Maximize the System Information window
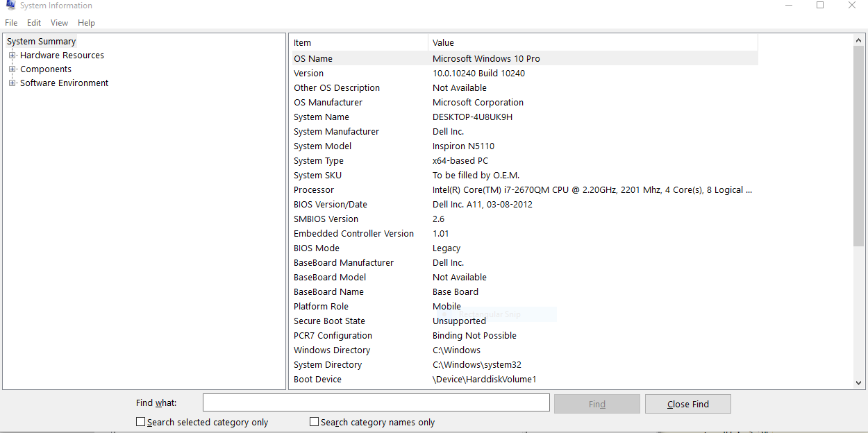The image size is (868, 433). pyautogui.click(x=820, y=6)
